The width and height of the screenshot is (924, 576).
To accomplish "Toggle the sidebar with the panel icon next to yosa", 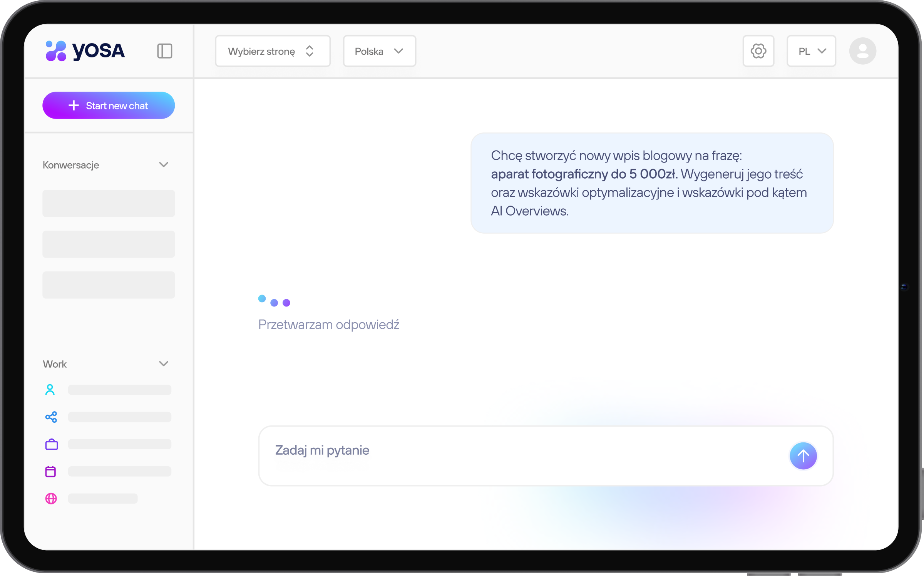I will click(165, 50).
